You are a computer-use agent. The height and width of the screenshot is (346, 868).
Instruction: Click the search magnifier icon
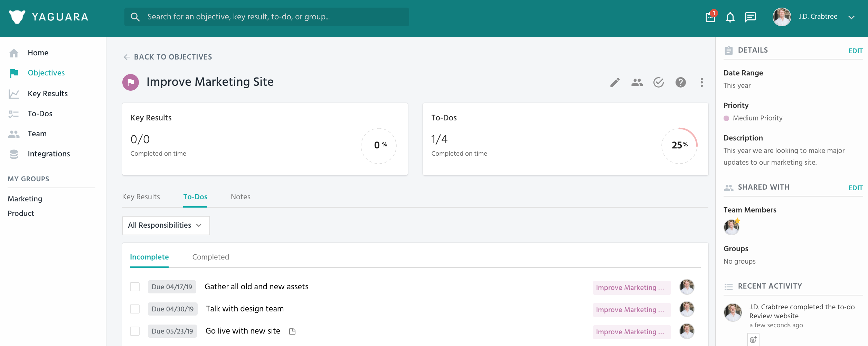pos(135,17)
